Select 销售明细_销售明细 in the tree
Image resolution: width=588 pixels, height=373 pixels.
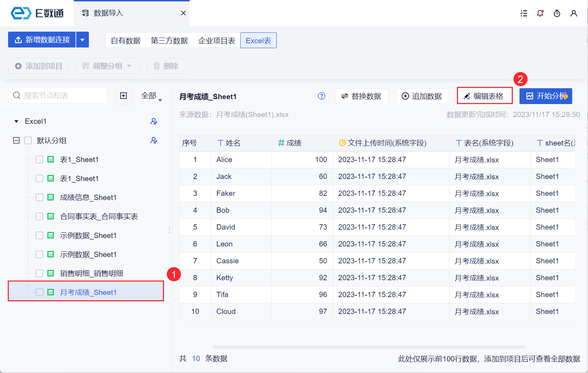[x=92, y=274]
